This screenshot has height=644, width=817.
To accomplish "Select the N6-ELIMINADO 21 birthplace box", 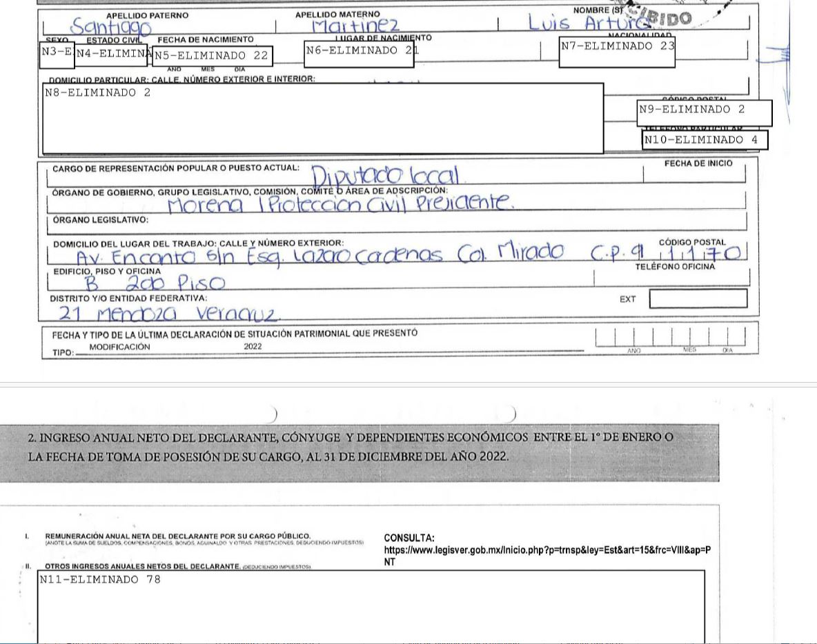I will click(359, 54).
